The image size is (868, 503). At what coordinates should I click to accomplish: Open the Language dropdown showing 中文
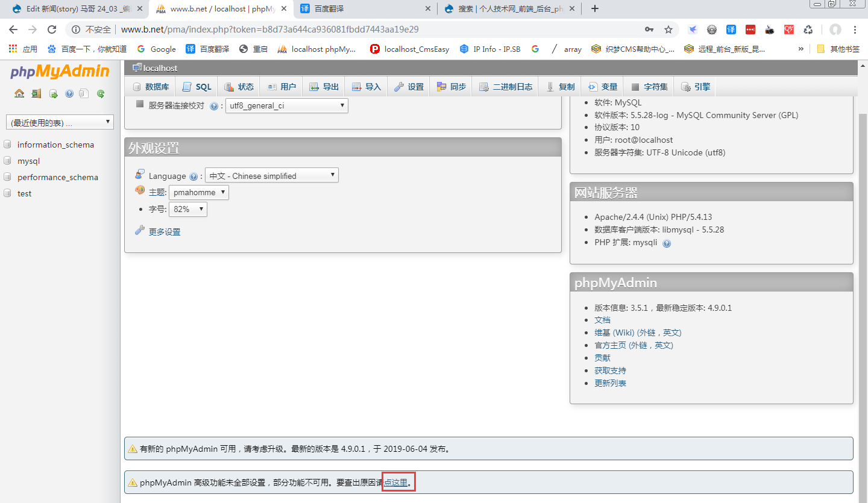coord(272,176)
